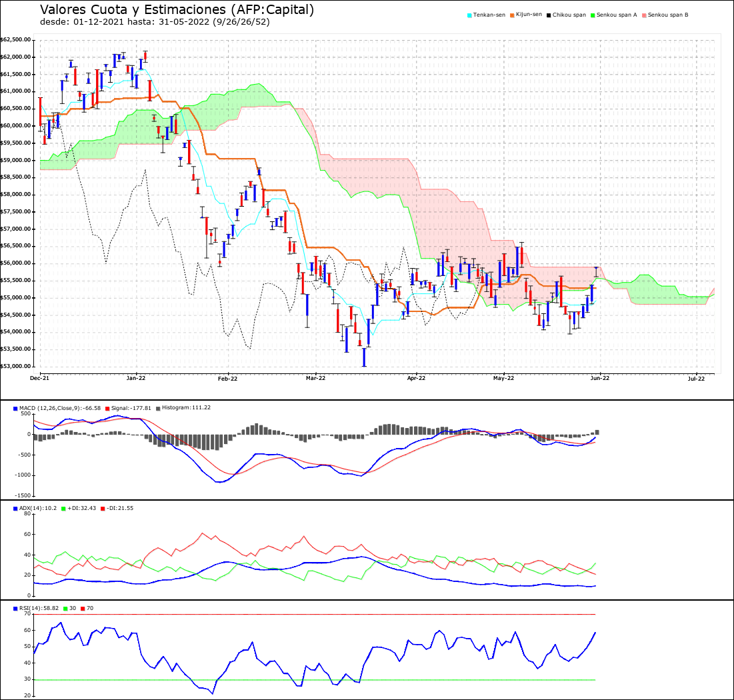Screen dimensions: 734x700
Task: Click the Histogram:111.22 legend entry
Action: click(186, 408)
